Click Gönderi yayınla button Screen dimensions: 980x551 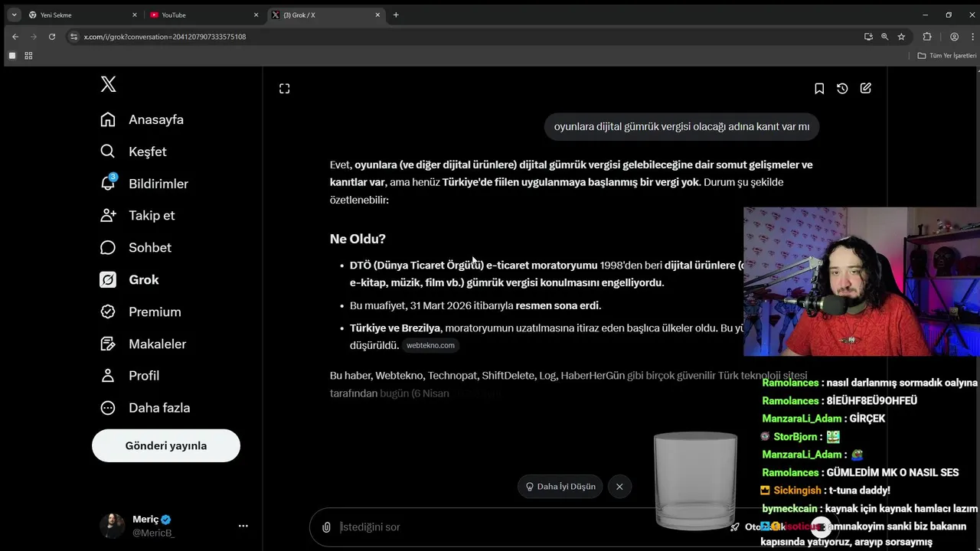coord(166,445)
